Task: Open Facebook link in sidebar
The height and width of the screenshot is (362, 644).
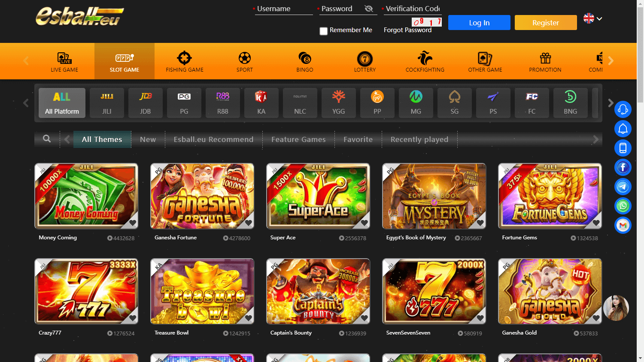Action: tap(623, 167)
